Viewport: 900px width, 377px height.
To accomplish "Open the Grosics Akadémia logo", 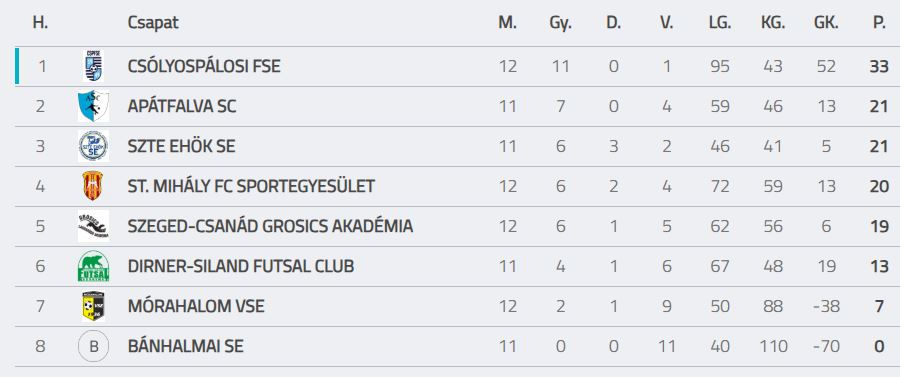I will (93, 226).
